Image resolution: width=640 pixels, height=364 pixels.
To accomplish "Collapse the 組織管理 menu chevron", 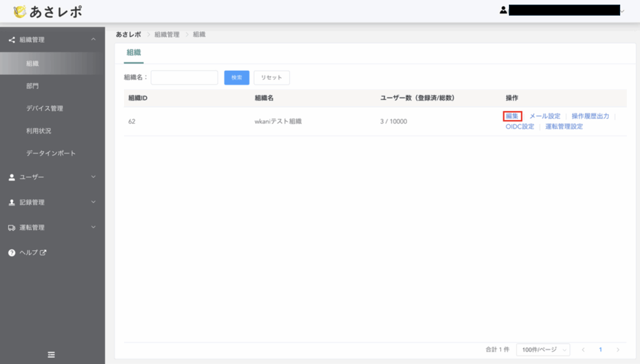I will tap(93, 40).
